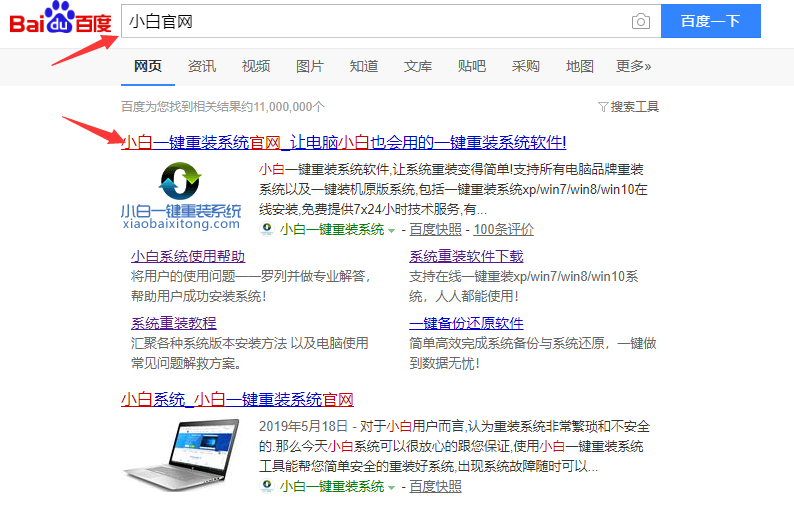Open 系统重装软件下载 sublink

click(x=466, y=256)
